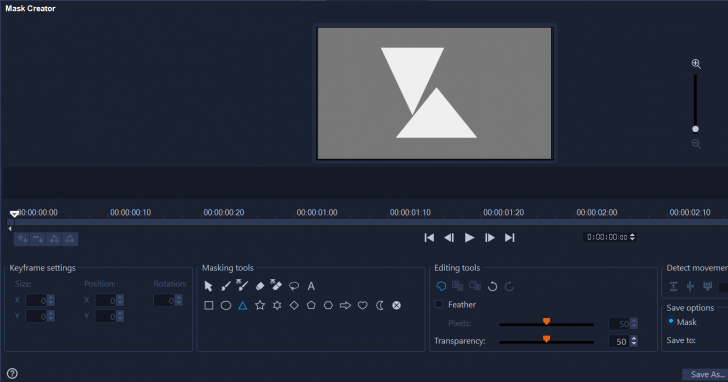Viewport: 728px width, 382px height.
Task: Choose the ellipse shape mask
Action: 226,305
